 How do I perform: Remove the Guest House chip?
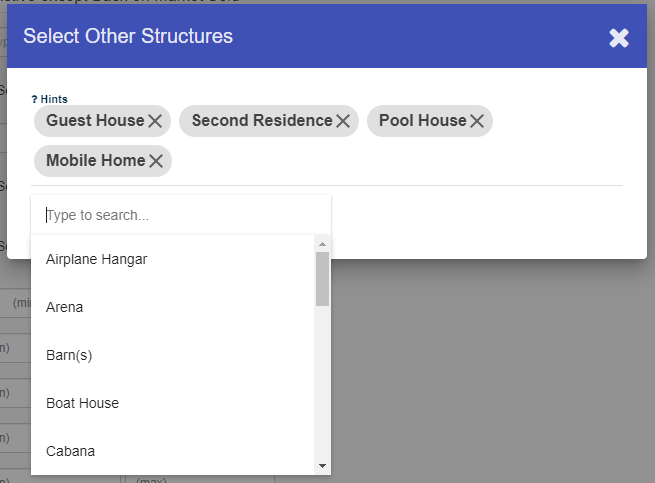pos(155,121)
